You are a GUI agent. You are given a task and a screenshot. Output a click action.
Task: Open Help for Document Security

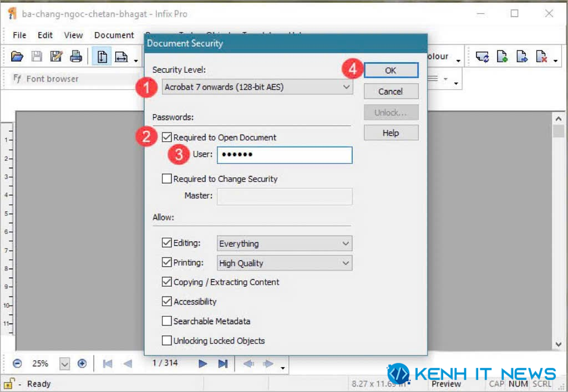[x=391, y=133]
